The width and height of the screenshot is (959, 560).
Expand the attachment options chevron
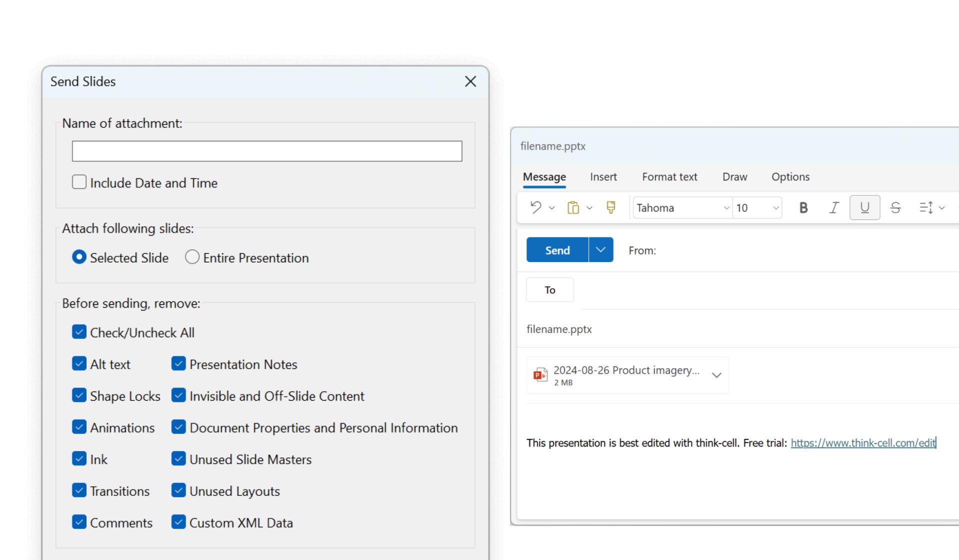pyautogui.click(x=716, y=375)
